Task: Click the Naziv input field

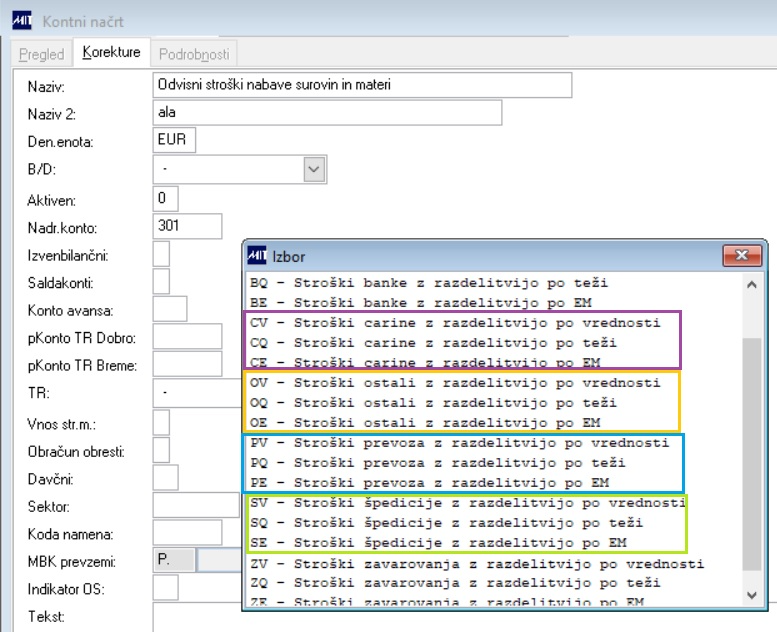Action: tap(362, 86)
